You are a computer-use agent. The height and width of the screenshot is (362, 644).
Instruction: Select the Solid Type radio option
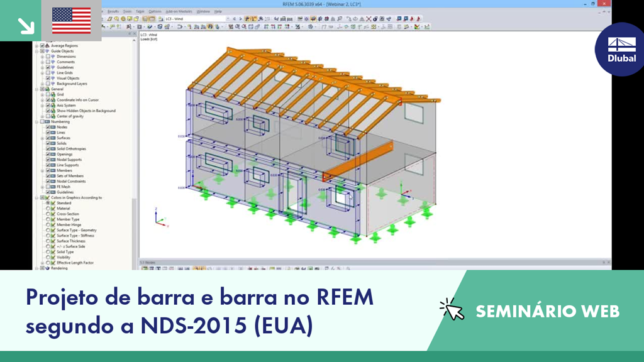[x=48, y=252]
